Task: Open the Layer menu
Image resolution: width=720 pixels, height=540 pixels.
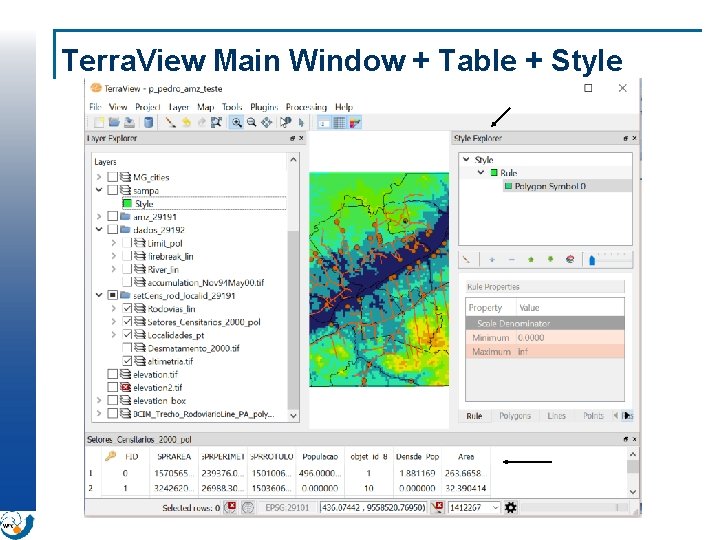Action: click(179, 107)
